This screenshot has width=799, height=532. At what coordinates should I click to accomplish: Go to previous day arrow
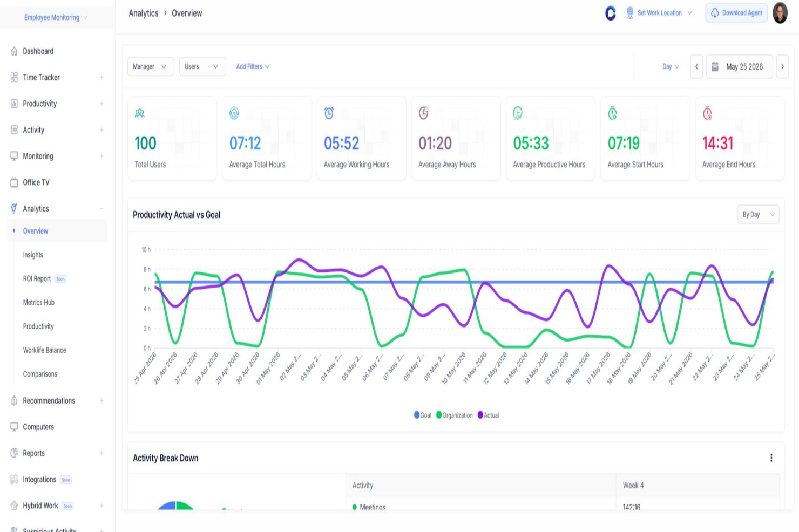pyautogui.click(x=696, y=67)
